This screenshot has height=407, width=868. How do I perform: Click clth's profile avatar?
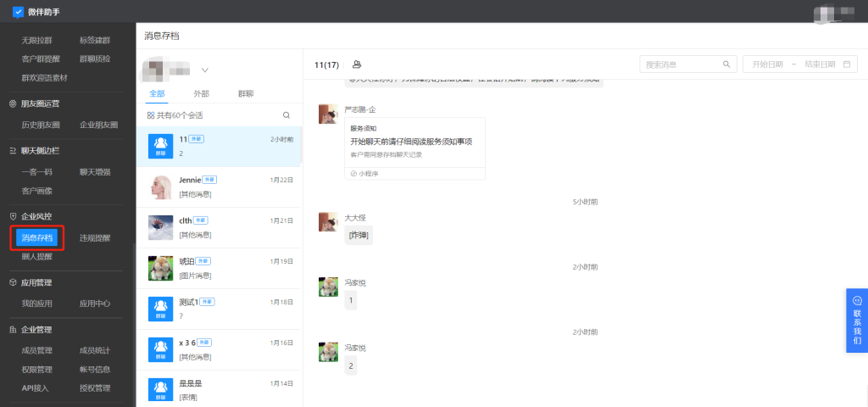point(161,227)
